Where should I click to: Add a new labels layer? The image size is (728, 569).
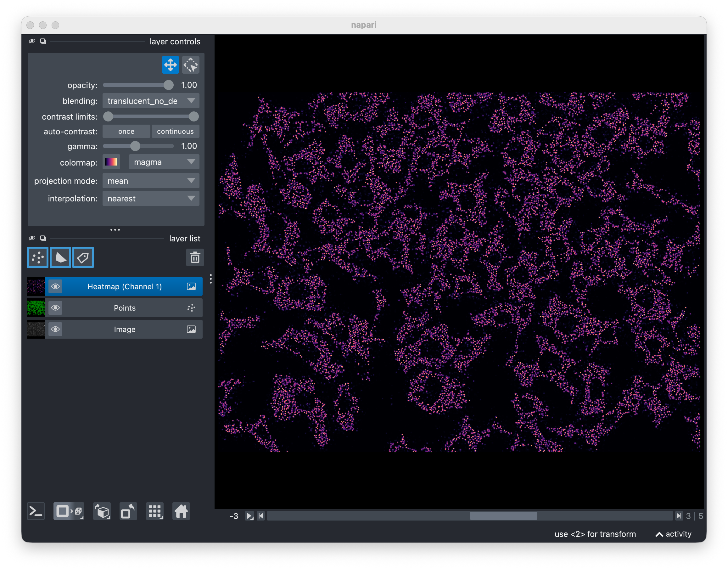click(x=83, y=257)
